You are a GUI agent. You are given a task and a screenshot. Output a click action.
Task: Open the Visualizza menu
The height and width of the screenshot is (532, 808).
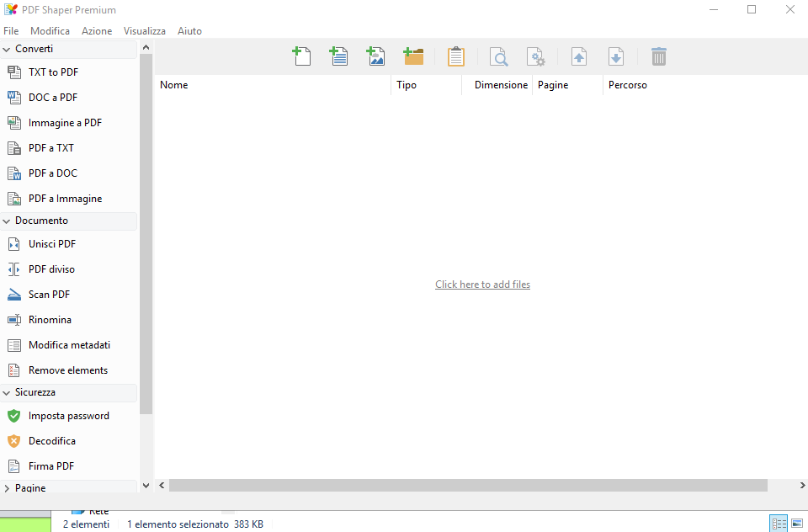point(145,31)
